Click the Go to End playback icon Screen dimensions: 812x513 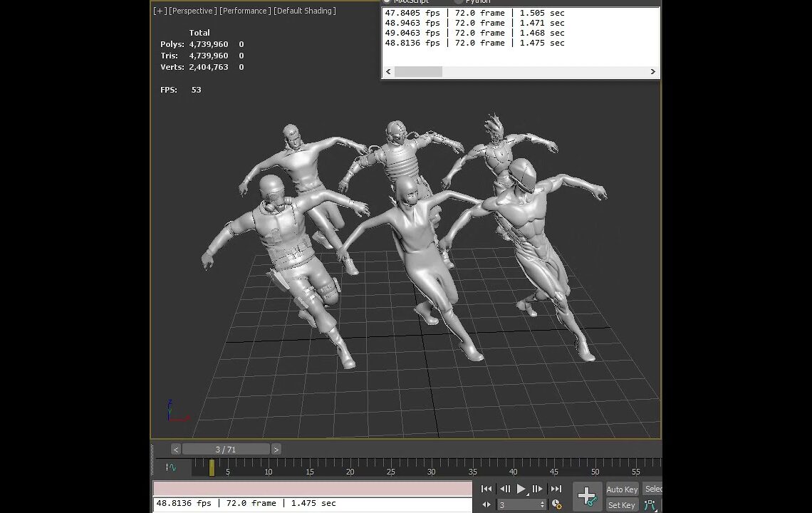click(x=556, y=489)
